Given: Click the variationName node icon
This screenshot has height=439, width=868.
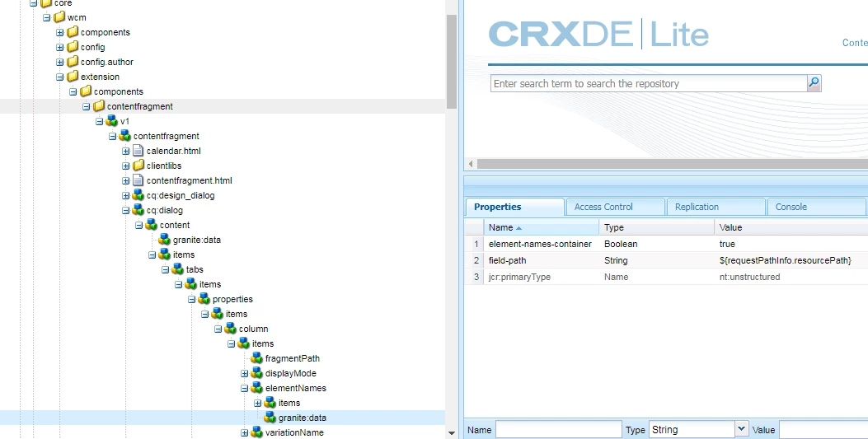Looking at the screenshot, I should tap(257, 432).
